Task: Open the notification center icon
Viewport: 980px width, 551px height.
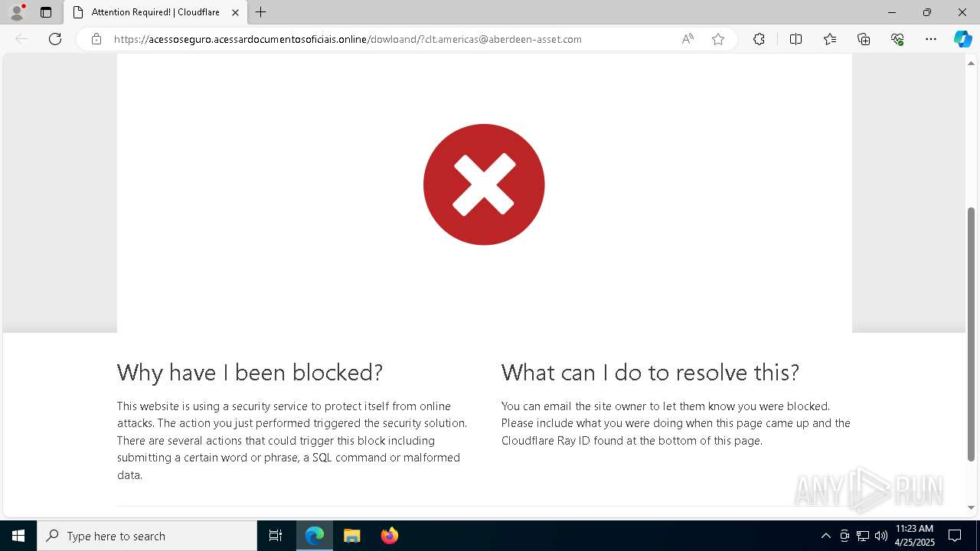Action: [955, 536]
